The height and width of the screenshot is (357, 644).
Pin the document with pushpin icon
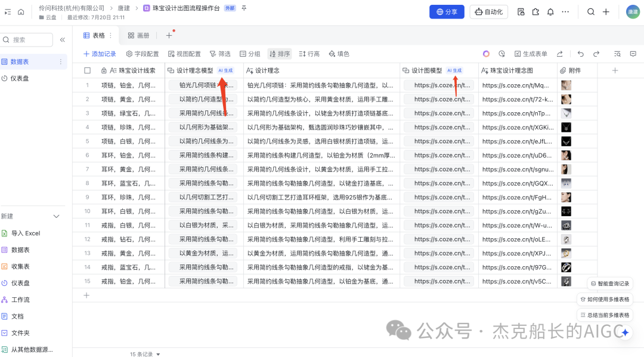click(244, 8)
